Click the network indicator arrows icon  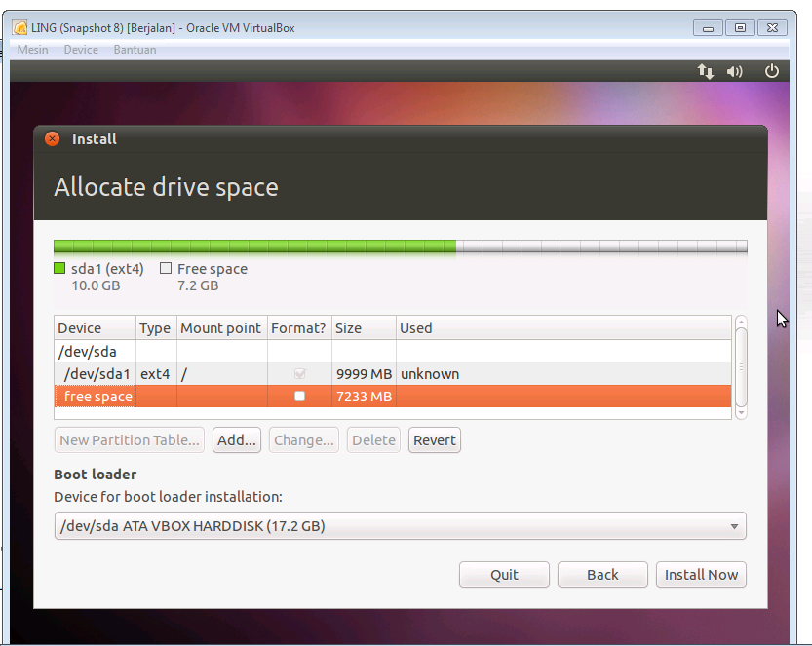[705, 71]
